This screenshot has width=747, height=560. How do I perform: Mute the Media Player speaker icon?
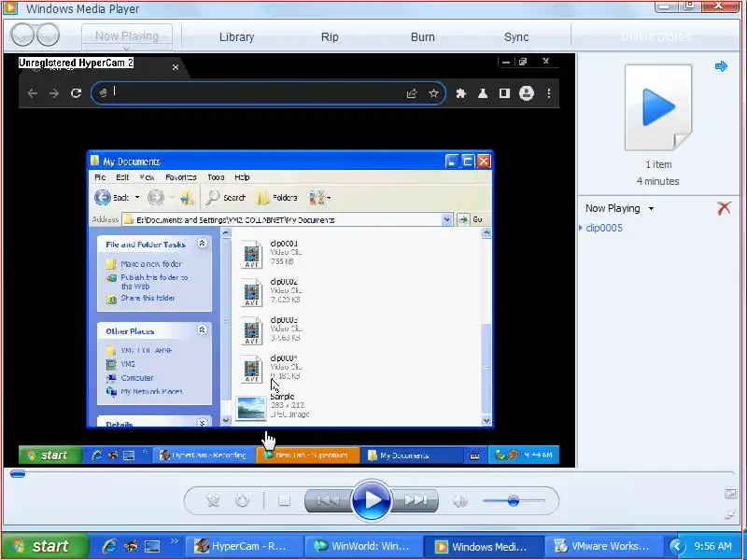(x=459, y=501)
